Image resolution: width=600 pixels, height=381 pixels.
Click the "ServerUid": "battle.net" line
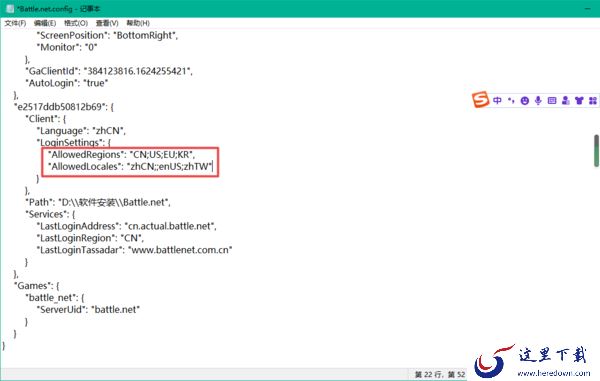tap(88, 309)
